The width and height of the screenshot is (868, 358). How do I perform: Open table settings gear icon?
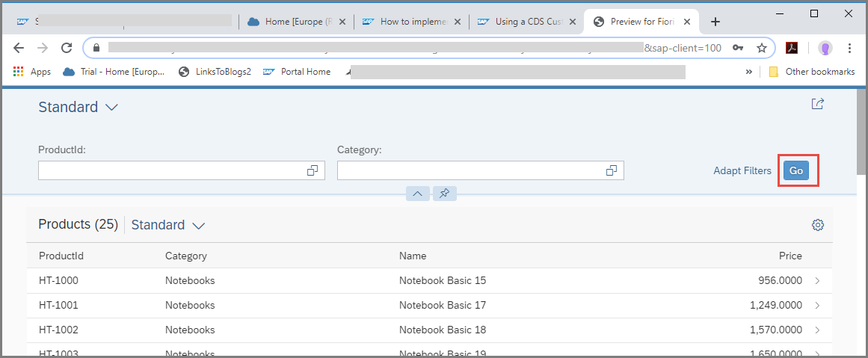pyautogui.click(x=818, y=225)
